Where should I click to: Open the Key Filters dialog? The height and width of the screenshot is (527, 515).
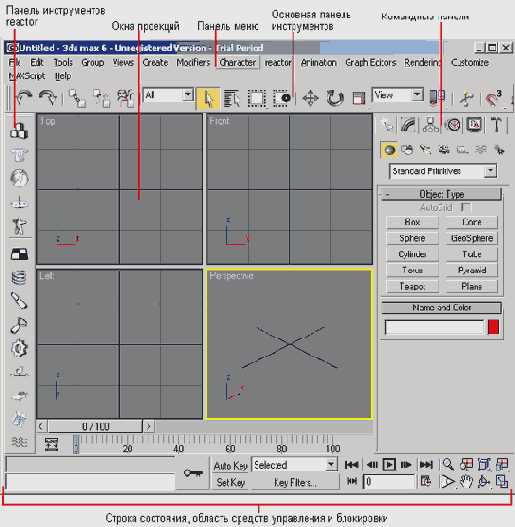click(x=295, y=483)
